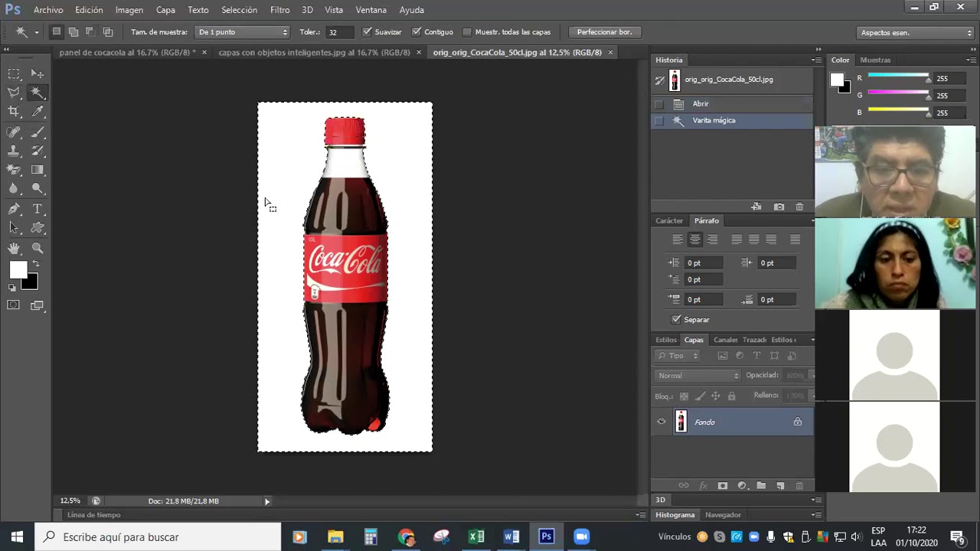Add a layer mask in Capas panel
Screen dimensions: 980x551
722,486
